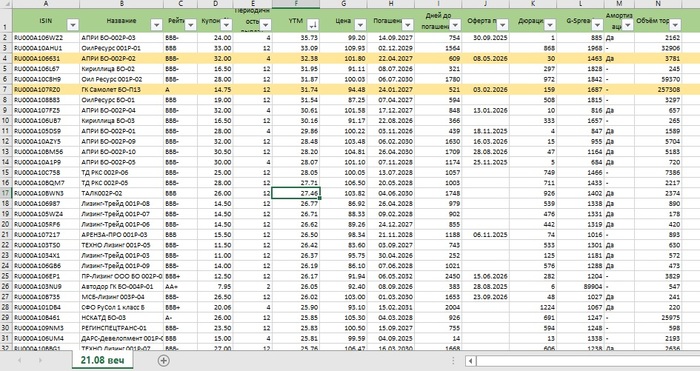
Task: Select active cell with value 27.46
Action: 296,193
